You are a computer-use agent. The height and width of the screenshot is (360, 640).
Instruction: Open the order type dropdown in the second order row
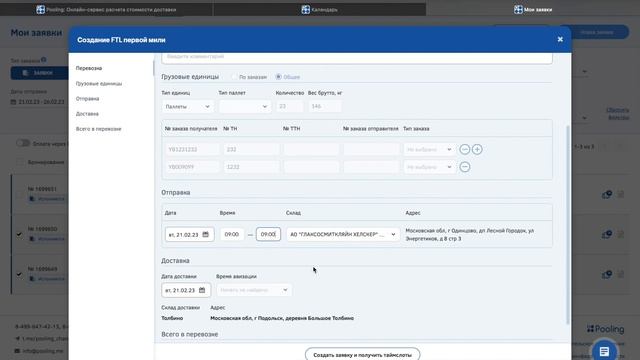429,167
